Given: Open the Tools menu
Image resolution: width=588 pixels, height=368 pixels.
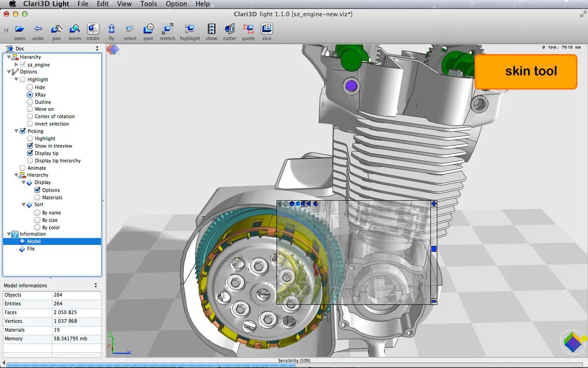Looking at the screenshot, I should (148, 4).
